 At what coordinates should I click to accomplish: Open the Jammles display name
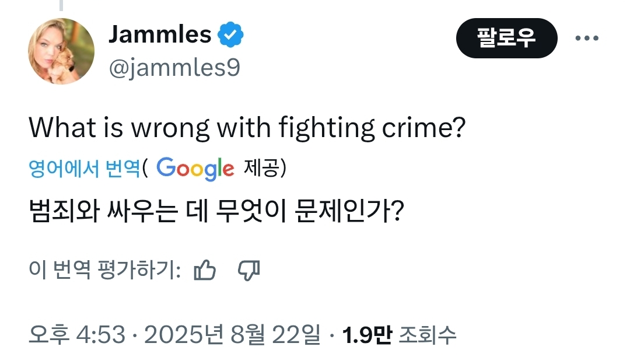pos(160,34)
